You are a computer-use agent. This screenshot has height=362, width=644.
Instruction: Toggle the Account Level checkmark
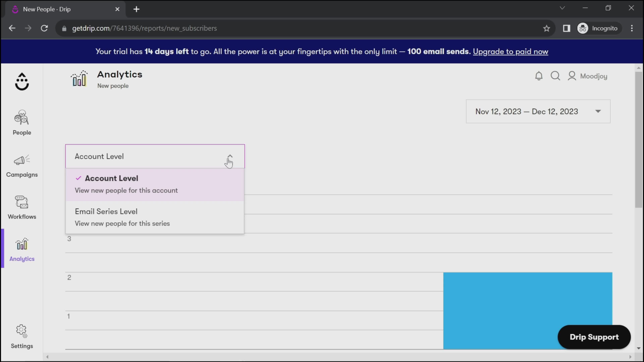78,178
